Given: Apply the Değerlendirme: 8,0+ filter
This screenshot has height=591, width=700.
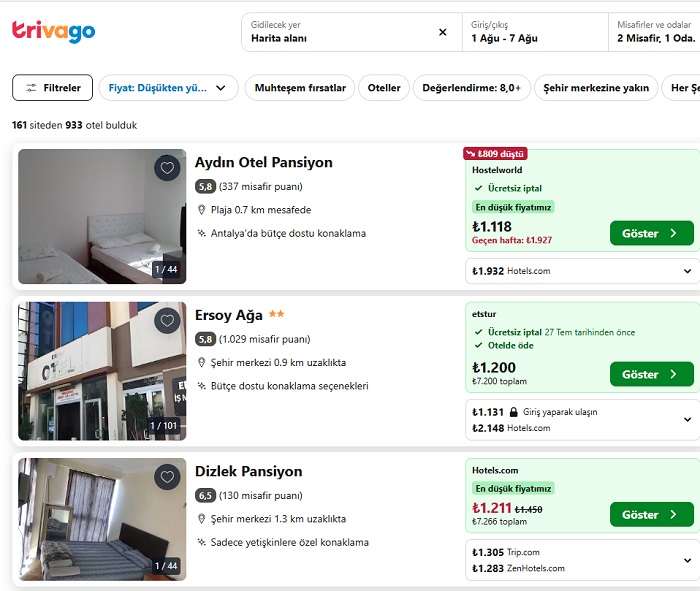Looking at the screenshot, I should pyautogui.click(x=472, y=87).
